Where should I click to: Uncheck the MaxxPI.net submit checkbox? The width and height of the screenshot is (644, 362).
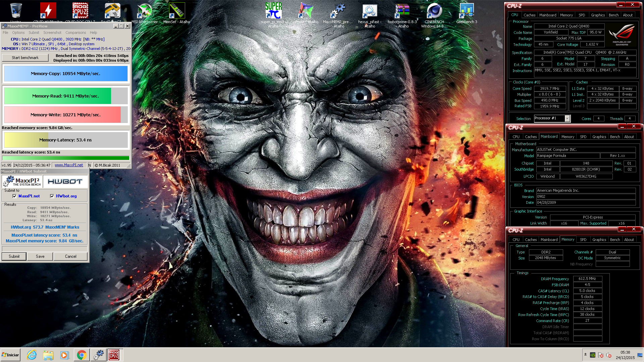coord(14,196)
